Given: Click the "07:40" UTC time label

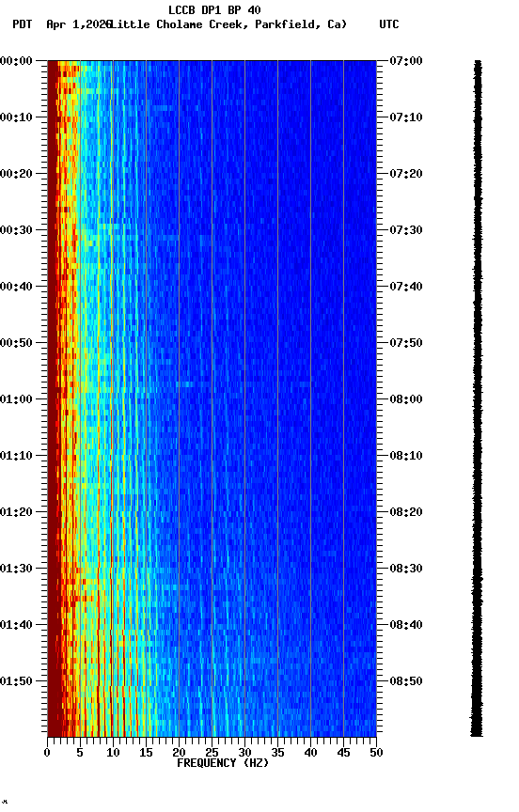Looking at the screenshot, I should click(406, 287).
